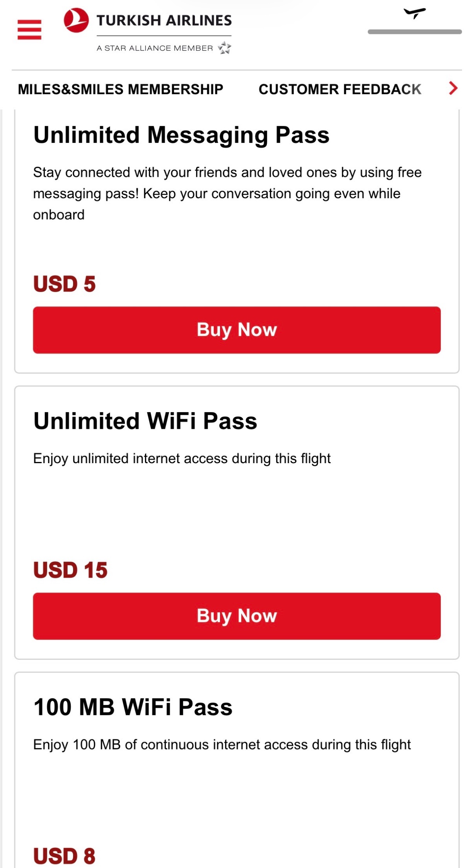Select the 100 MB WiFi Pass heading
The image size is (464, 868).
pos(133,707)
